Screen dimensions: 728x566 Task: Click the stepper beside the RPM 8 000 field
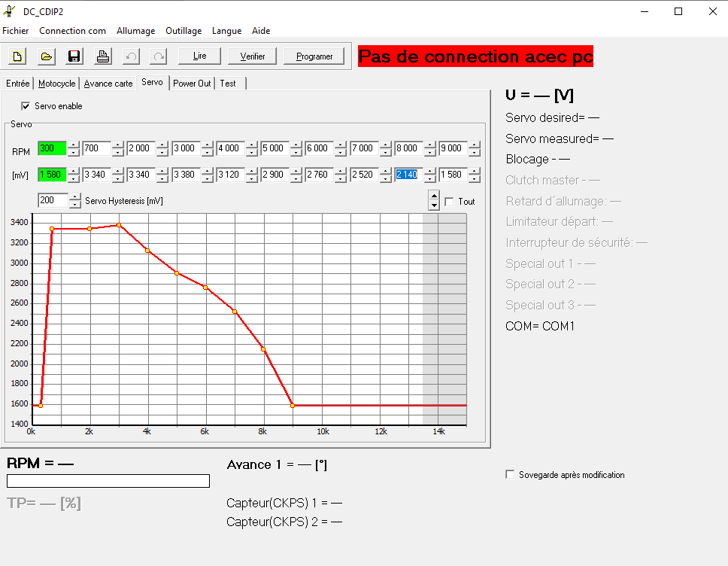[x=430, y=148]
